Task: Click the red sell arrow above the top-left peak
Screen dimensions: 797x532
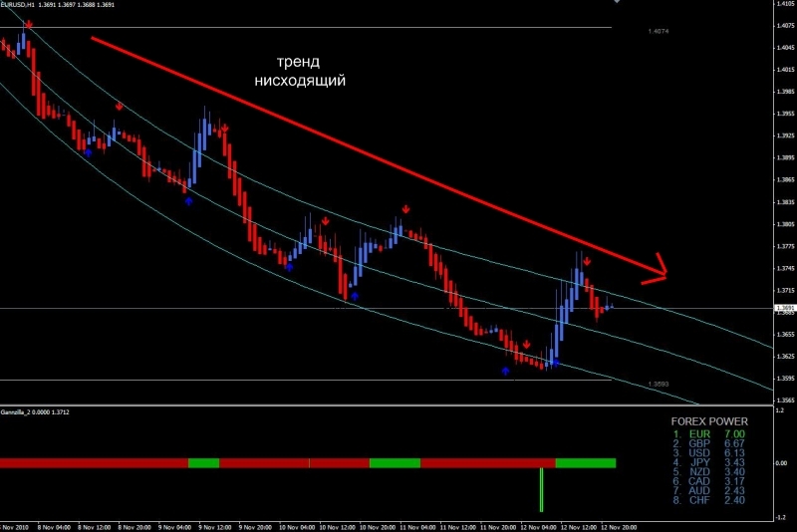Action: coord(28,24)
